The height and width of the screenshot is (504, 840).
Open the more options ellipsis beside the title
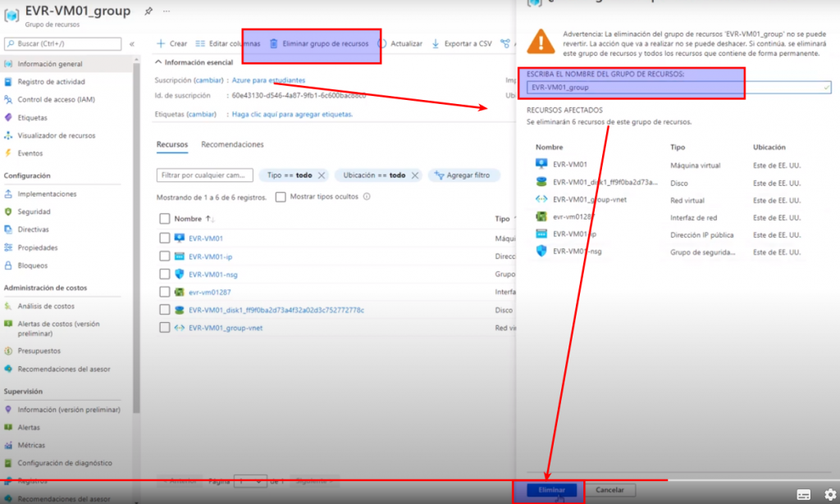[167, 11]
